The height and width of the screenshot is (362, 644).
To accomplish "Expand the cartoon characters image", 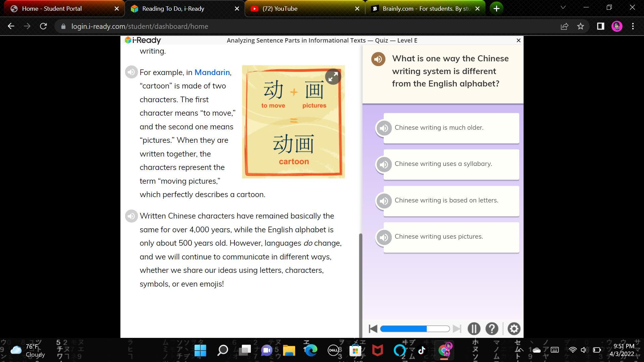I will pos(333,77).
